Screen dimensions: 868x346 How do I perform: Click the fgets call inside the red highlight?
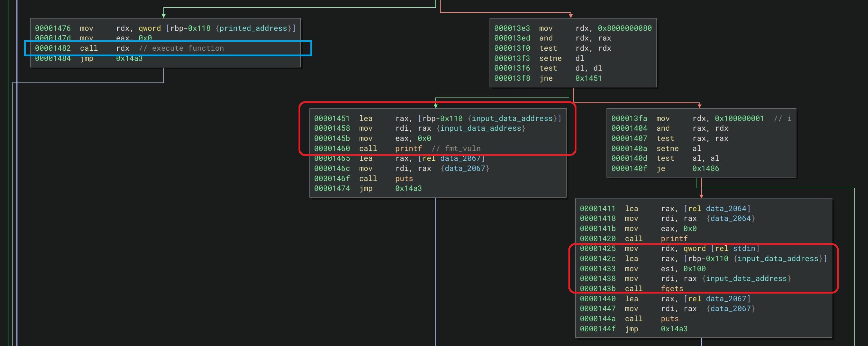(672, 288)
